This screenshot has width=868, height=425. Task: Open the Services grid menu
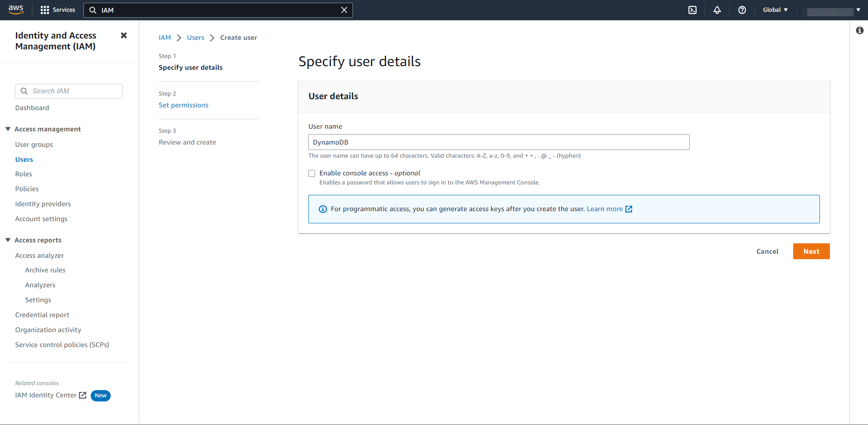tap(58, 10)
